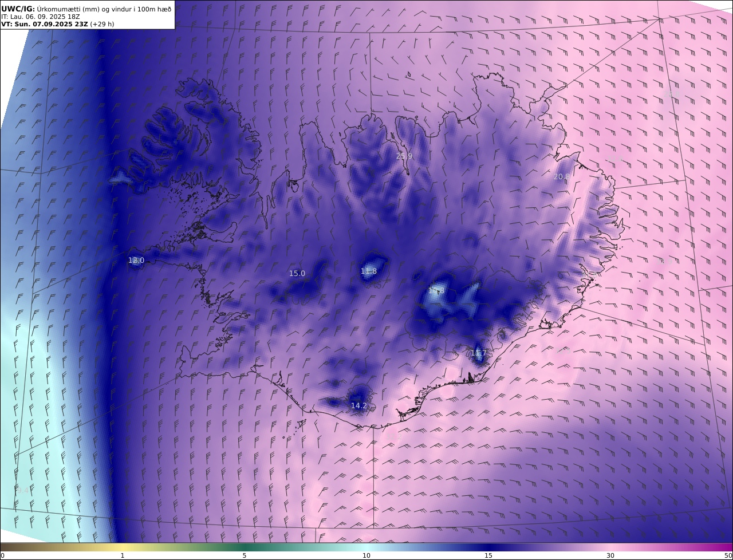Image resolution: width=733 pixels, height=560 pixels.
Task: Click the colorbar tick label 50
Action: coord(728,555)
